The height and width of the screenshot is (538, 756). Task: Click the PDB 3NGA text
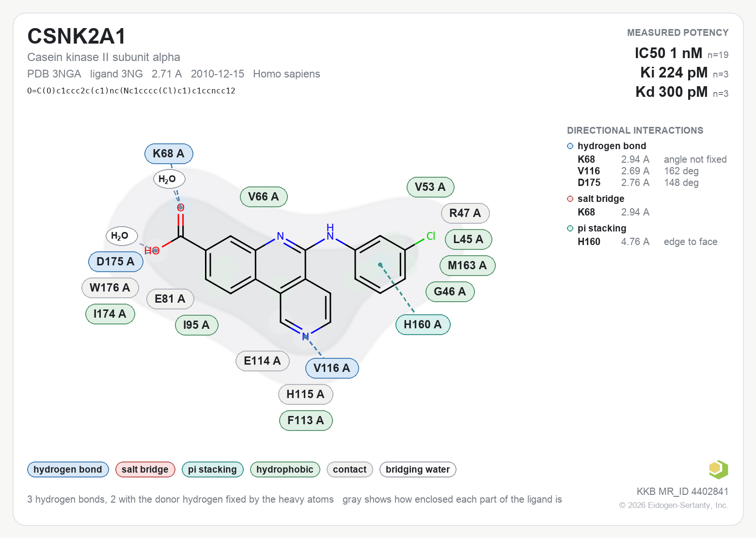coord(54,74)
